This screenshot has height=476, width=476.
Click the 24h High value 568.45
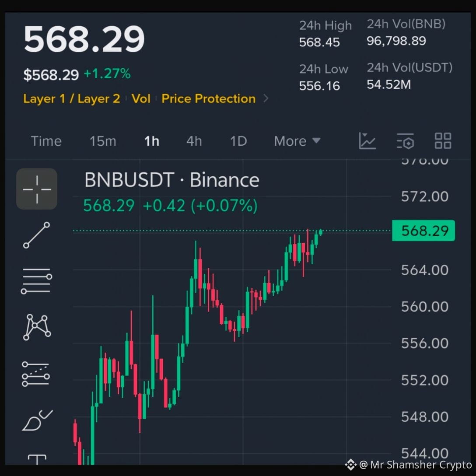[x=319, y=42]
